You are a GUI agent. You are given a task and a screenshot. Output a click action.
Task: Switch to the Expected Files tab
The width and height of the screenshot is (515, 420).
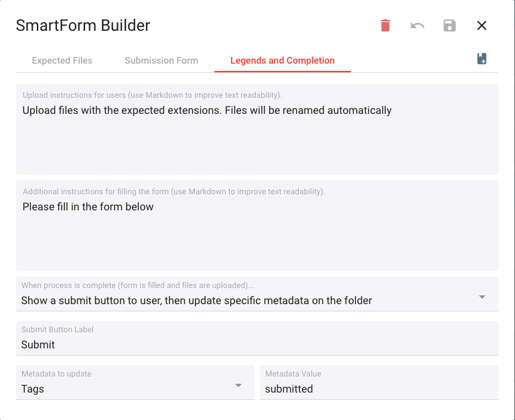coord(62,61)
